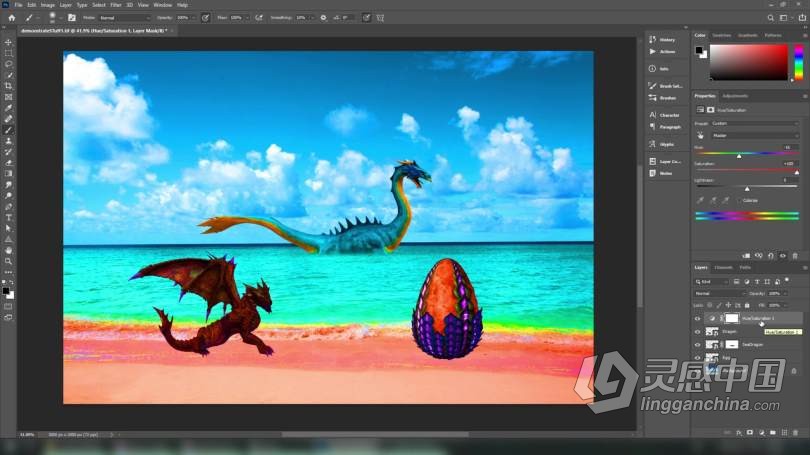Switch to the Paths tab

pos(745,268)
